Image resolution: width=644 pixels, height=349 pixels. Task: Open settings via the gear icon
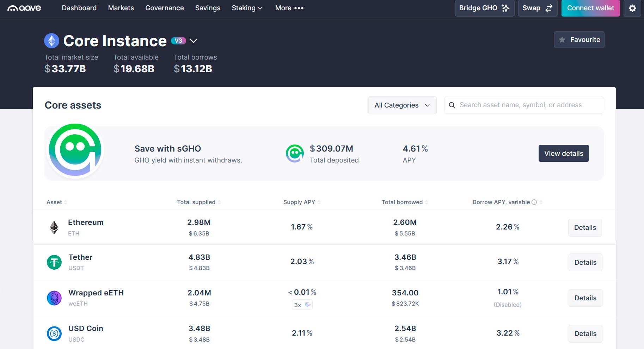coord(632,8)
